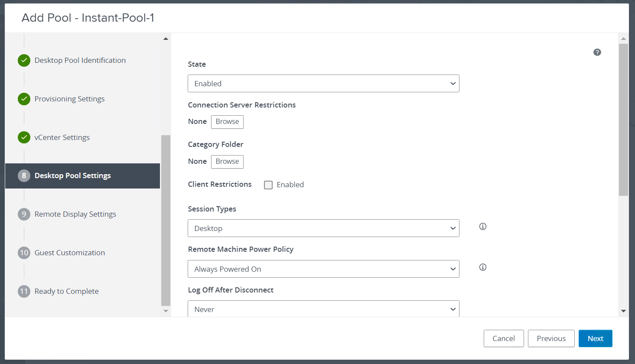Click the help question mark icon

[597, 52]
